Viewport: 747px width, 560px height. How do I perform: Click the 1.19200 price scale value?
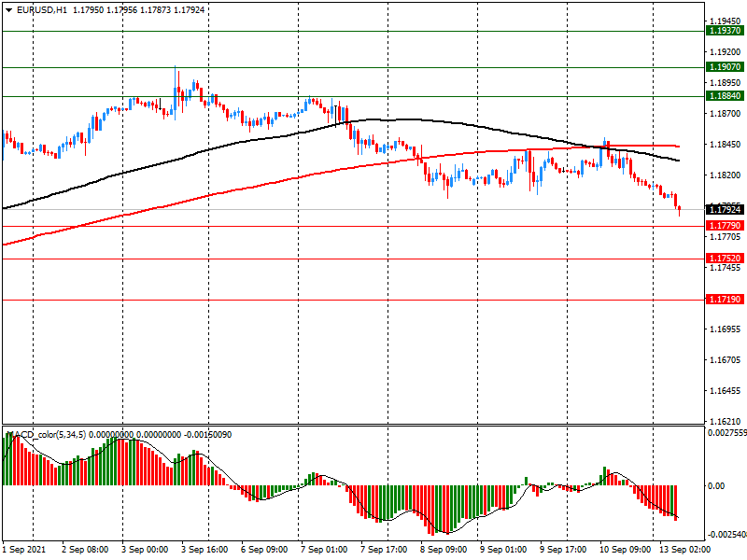click(726, 52)
